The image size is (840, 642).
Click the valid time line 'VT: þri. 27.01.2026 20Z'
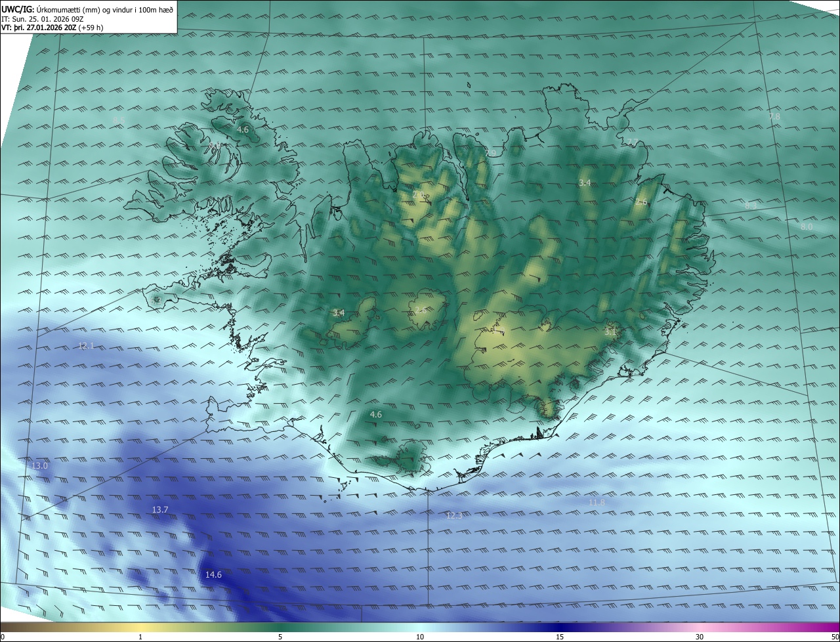(x=39, y=28)
